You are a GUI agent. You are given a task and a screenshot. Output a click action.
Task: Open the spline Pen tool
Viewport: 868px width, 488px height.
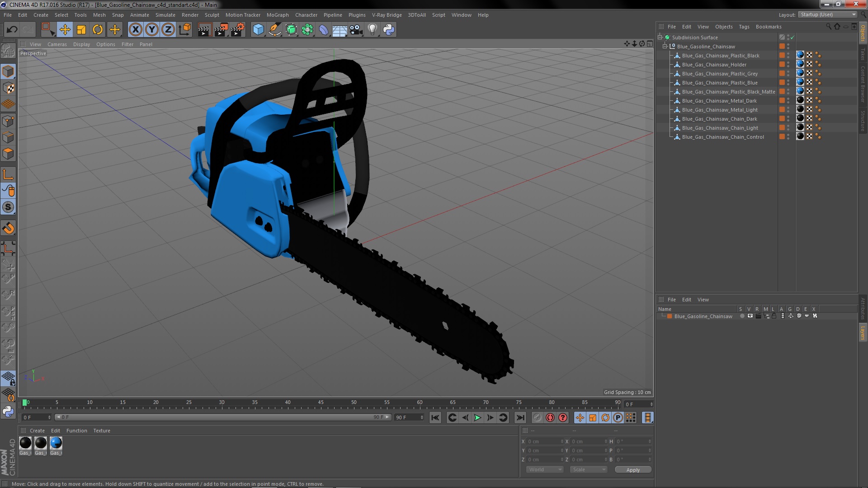click(x=274, y=30)
